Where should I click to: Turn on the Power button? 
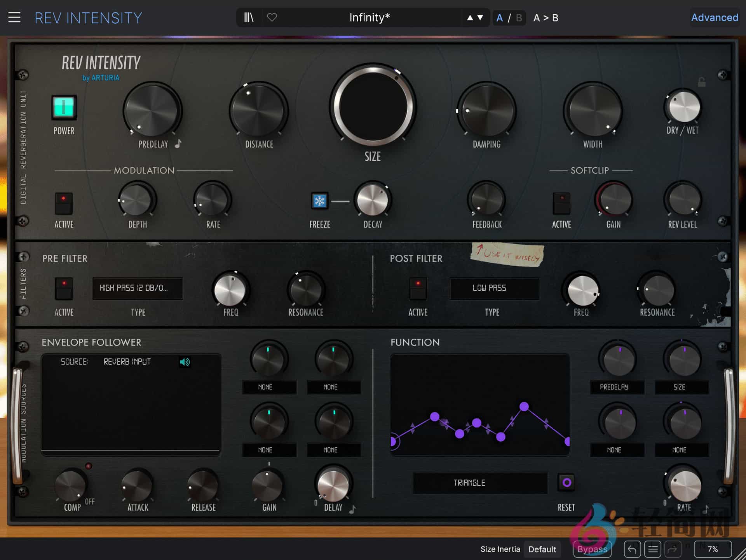pyautogui.click(x=63, y=108)
